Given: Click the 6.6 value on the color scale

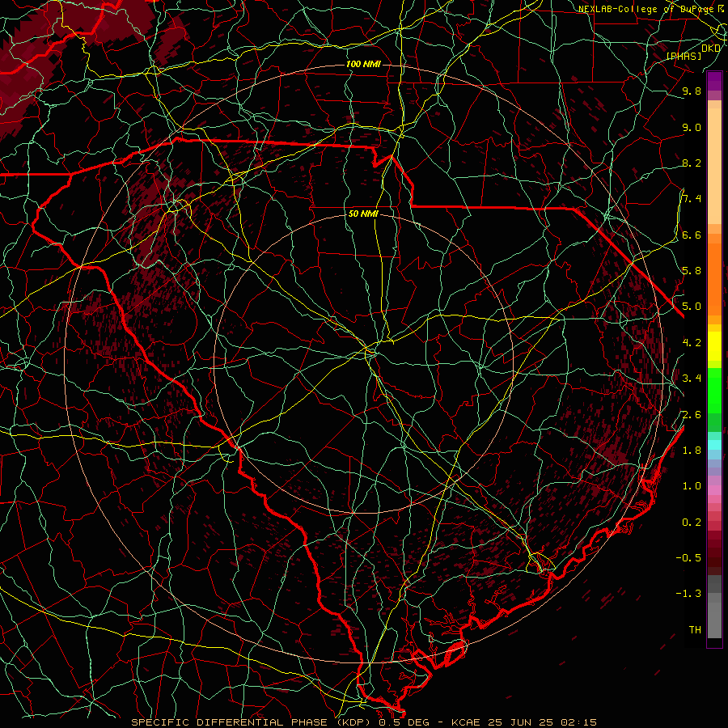Looking at the screenshot, I should point(692,235).
